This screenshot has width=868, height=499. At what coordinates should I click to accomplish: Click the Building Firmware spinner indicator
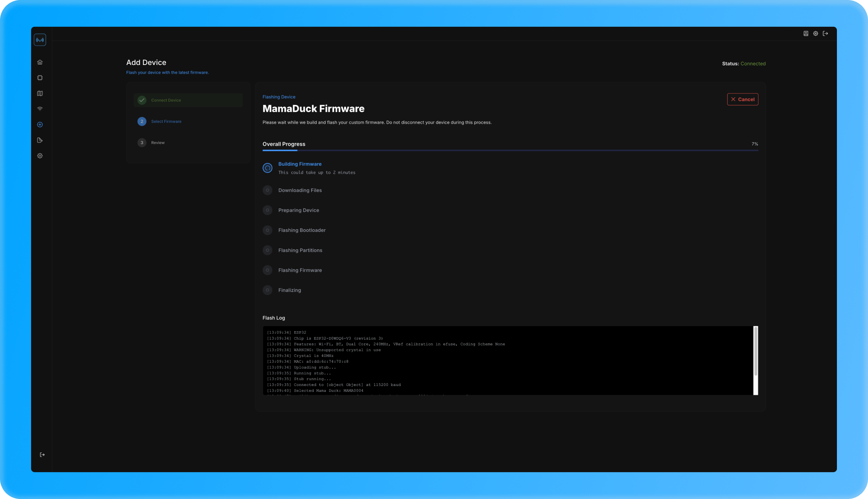tap(268, 168)
